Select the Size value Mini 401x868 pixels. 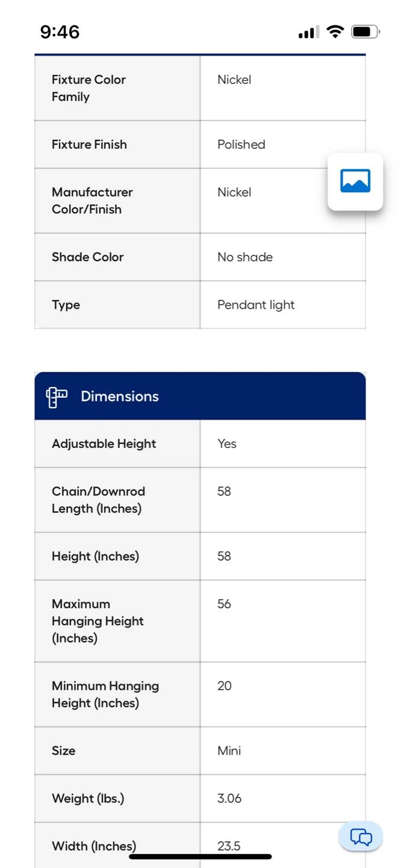(229, 750)
